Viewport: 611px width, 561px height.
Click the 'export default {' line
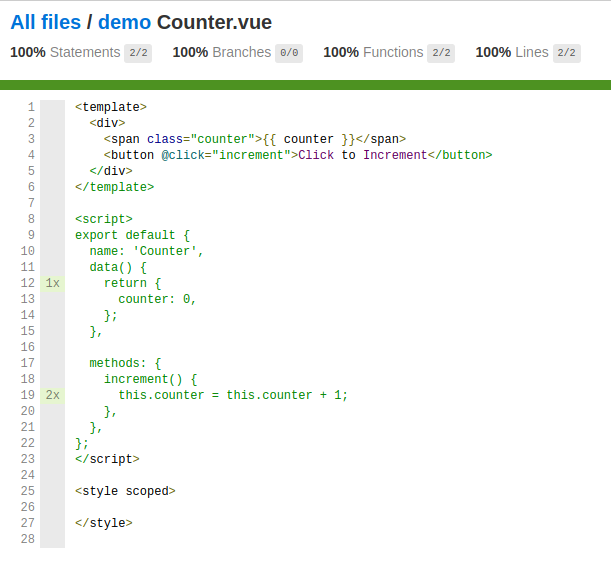(x=132, y=235)
